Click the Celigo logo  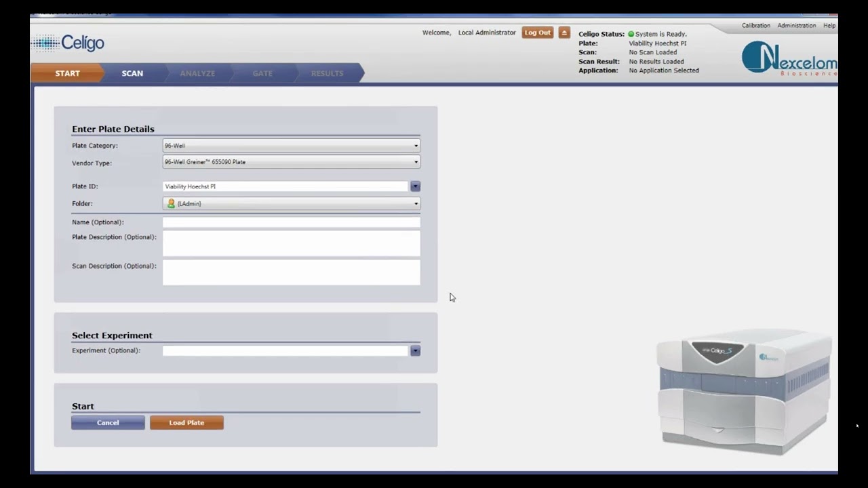pos(68,43)
